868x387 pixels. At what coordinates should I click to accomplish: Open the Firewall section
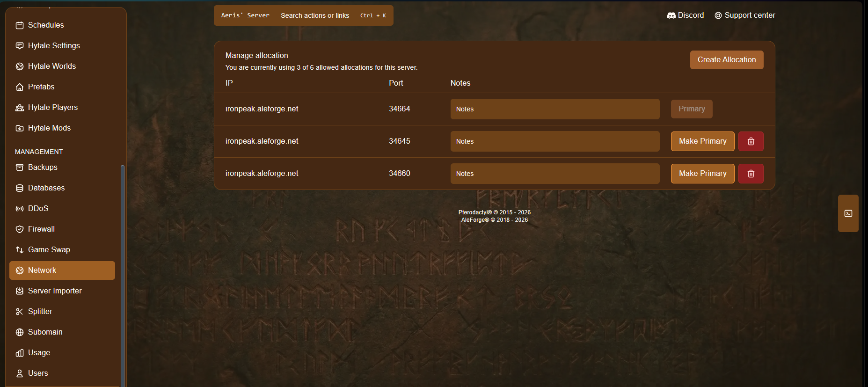[x=62, y=229]
